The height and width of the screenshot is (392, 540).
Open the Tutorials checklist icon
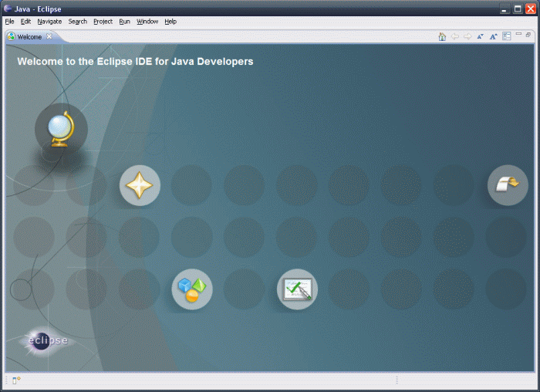click(x=297, y=289)
